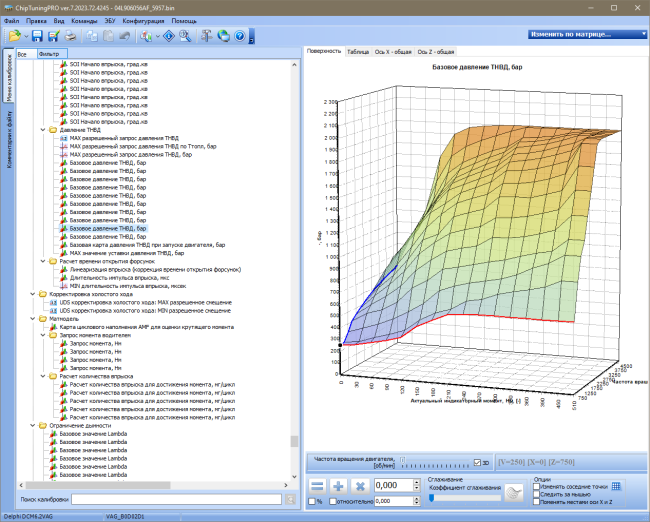Click the multiply value button
Viewport: 650px width, 522px height.
pyautogui.click(x=360, y=486)
